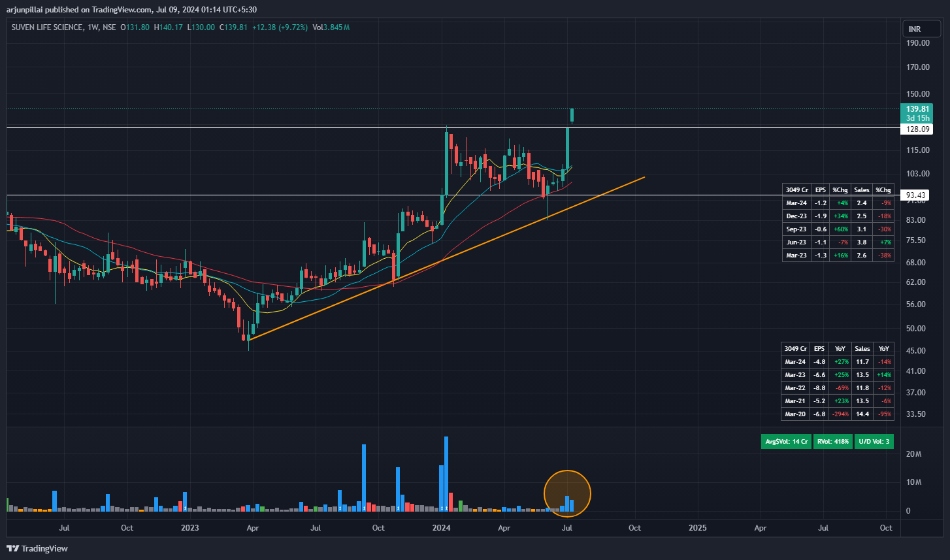Click the 115.00 price axis label

pos(918,150)
